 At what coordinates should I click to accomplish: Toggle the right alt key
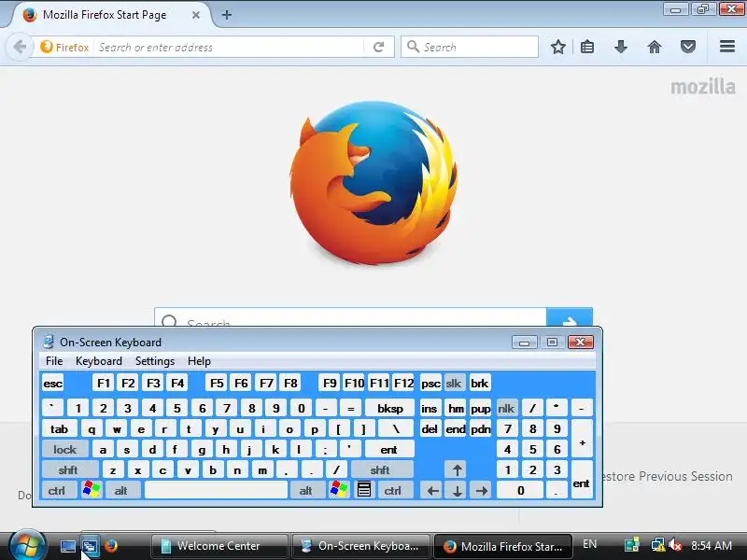tap(306, 491)
